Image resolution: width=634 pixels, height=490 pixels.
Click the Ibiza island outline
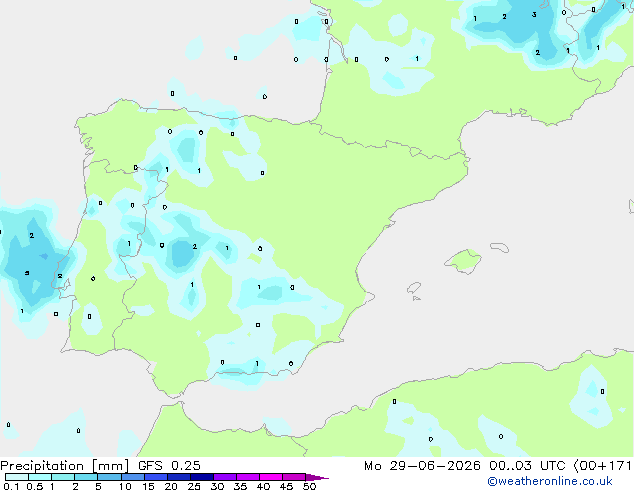click(x=414, y=288)
